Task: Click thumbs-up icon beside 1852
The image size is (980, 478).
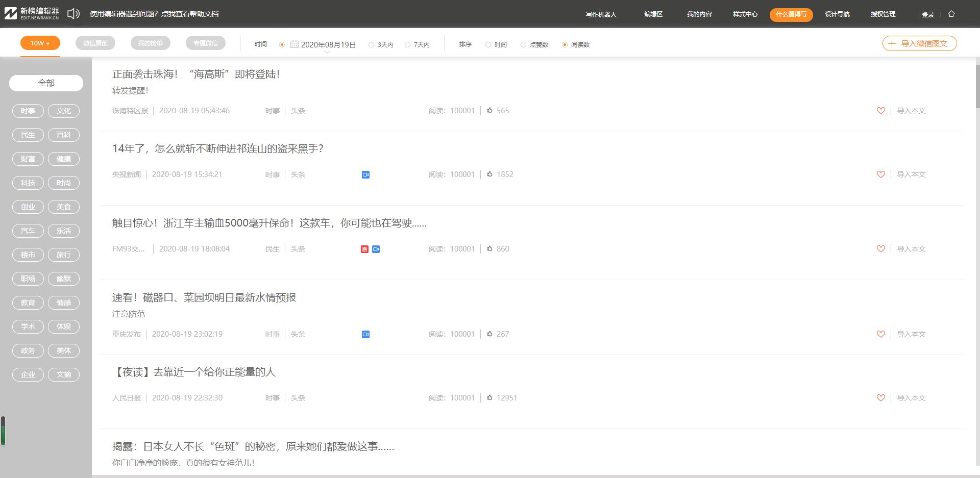Action: 489,174
